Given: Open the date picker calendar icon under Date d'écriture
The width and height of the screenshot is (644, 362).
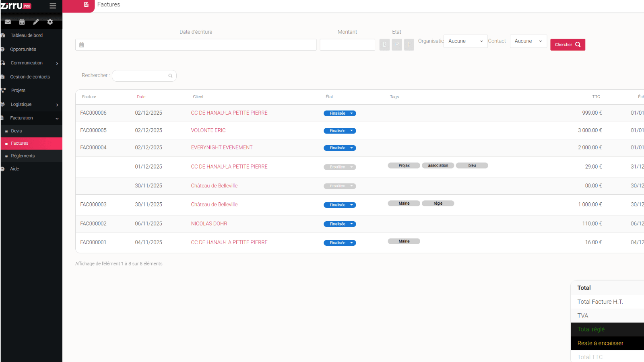Looking at the screenshot, I should [x=82, y=45].
